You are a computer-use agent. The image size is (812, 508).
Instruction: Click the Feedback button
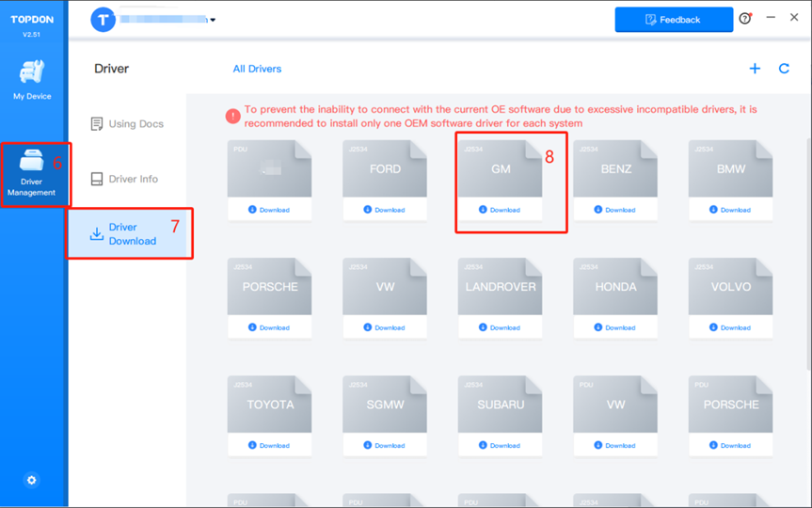(674, 20)
